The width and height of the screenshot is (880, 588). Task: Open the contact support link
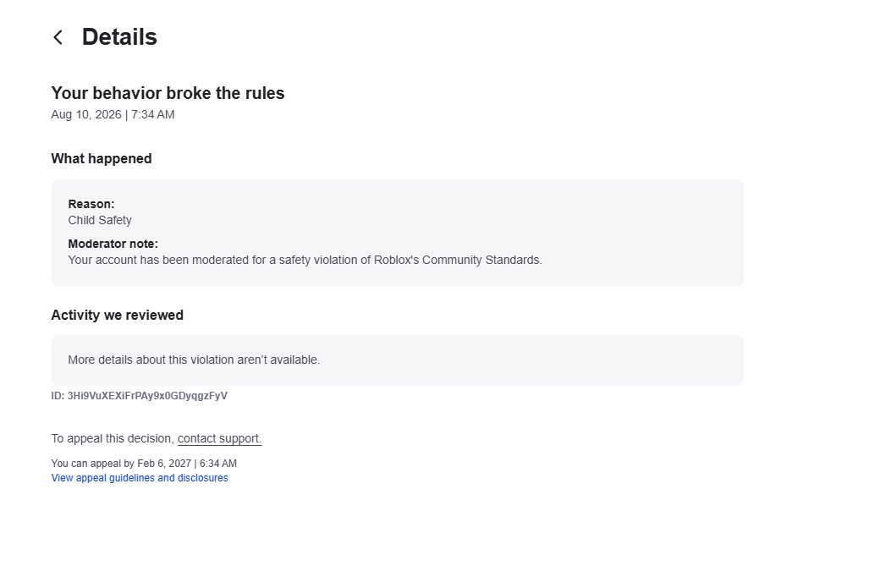[219, 439]
